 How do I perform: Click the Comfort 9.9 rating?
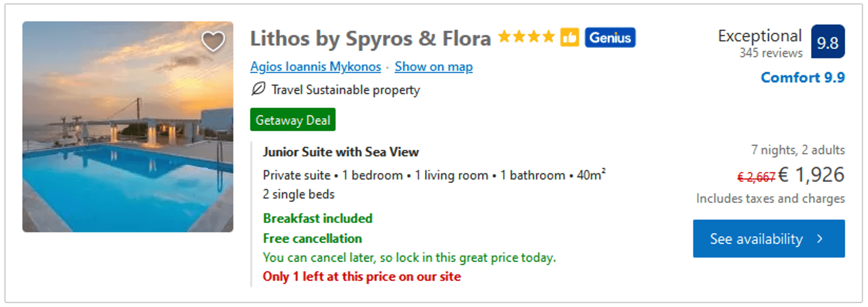pyautogui.click(x=802, y=77)
